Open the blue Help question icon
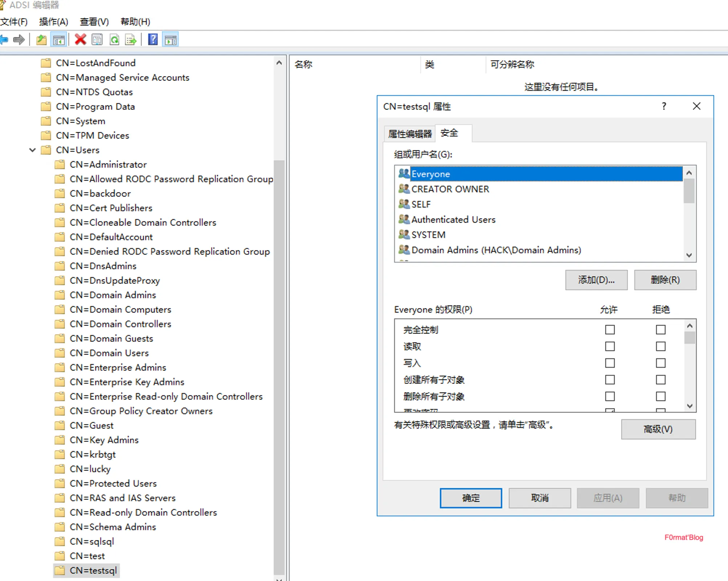This screenshot has width=728, height=581. [x=153, y=40]
